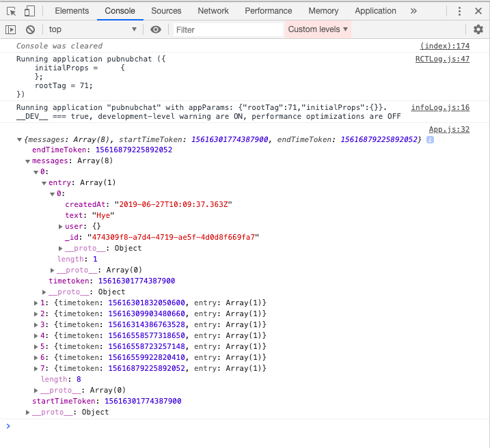The image size is (490, 448).
Task: Switch to the Network tab
Action: [213, 11]
